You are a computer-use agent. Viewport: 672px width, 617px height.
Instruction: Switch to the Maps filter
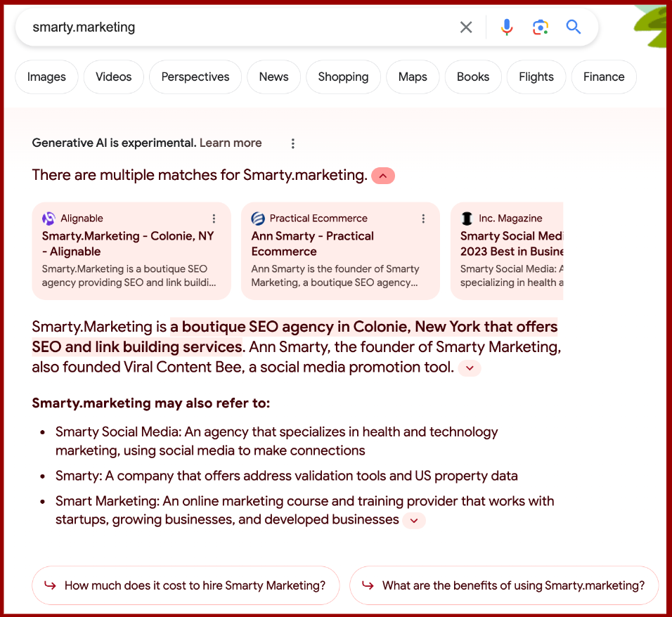413,77
